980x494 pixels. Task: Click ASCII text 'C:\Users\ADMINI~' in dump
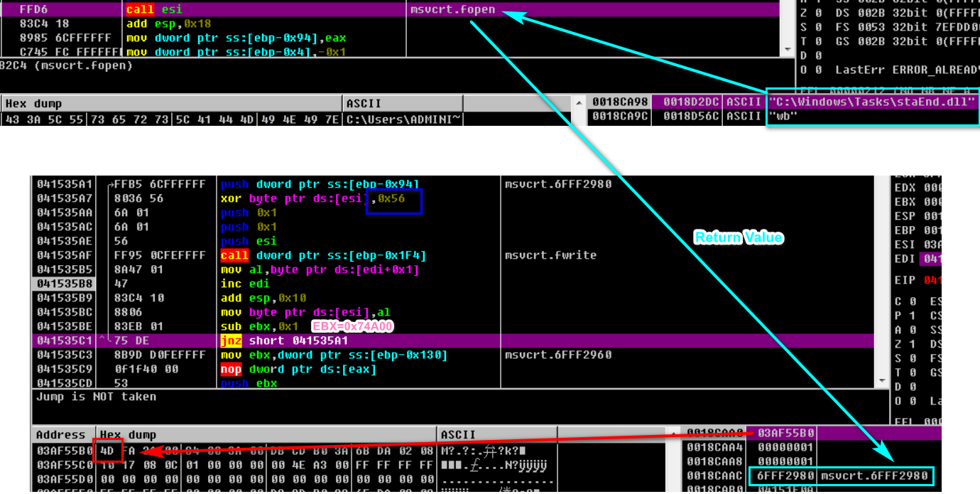[404, 119]
